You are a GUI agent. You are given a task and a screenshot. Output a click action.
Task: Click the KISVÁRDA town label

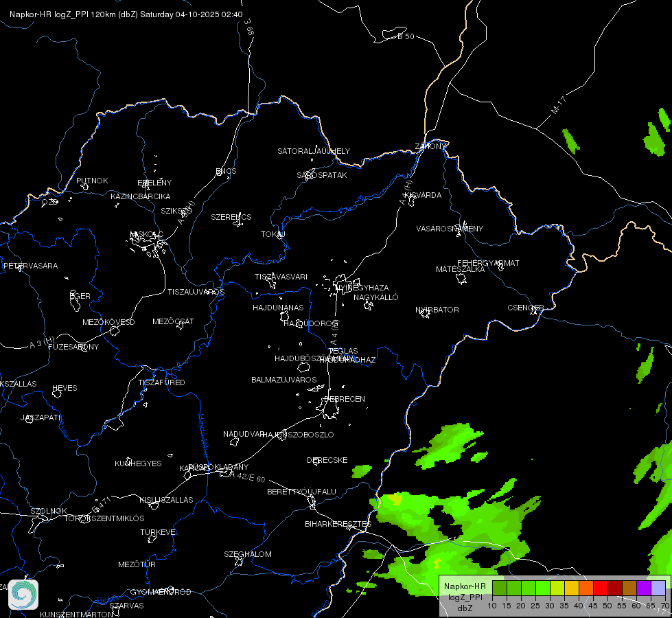click(x=423, y=195)
